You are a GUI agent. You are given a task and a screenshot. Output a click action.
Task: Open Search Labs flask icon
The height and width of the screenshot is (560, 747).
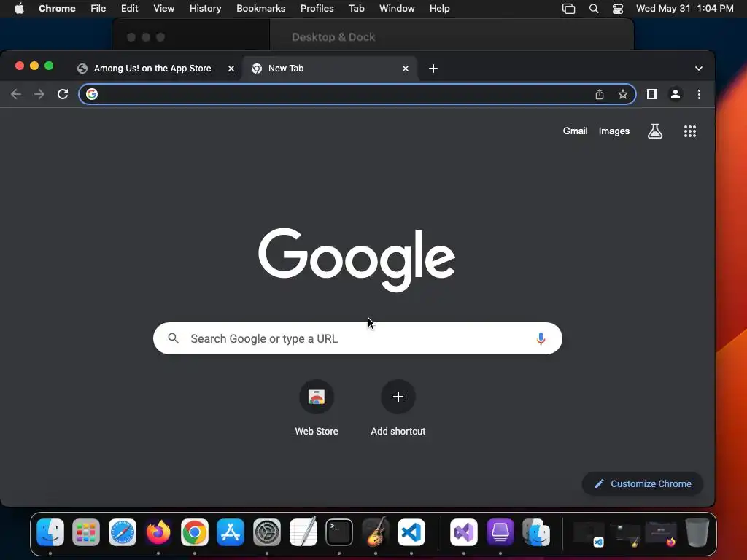tap(655, 131)
